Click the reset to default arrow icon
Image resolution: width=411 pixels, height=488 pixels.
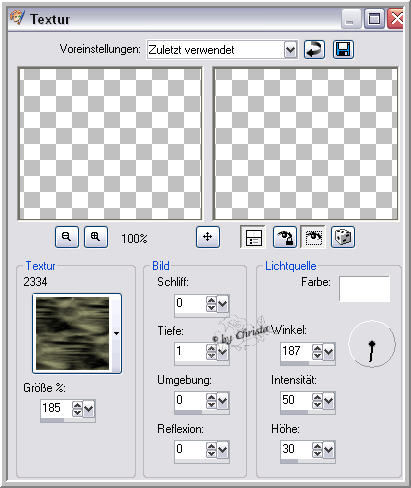[x=314, y=50]
